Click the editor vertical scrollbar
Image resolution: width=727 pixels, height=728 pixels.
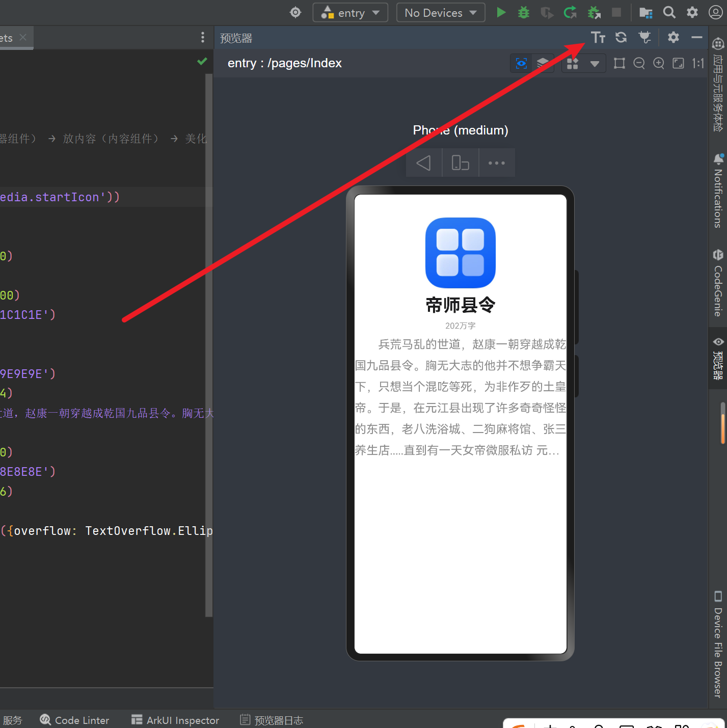coord(209,346)
